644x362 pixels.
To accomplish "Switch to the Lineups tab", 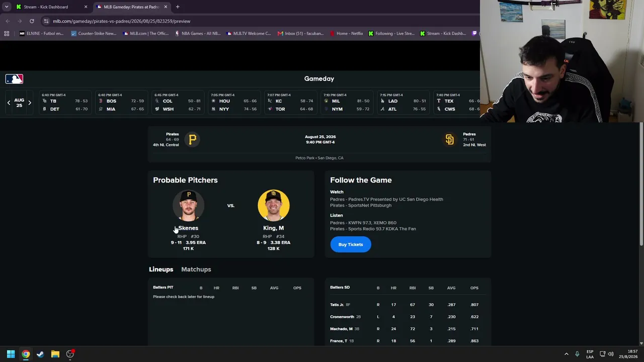I will (161, 269).
